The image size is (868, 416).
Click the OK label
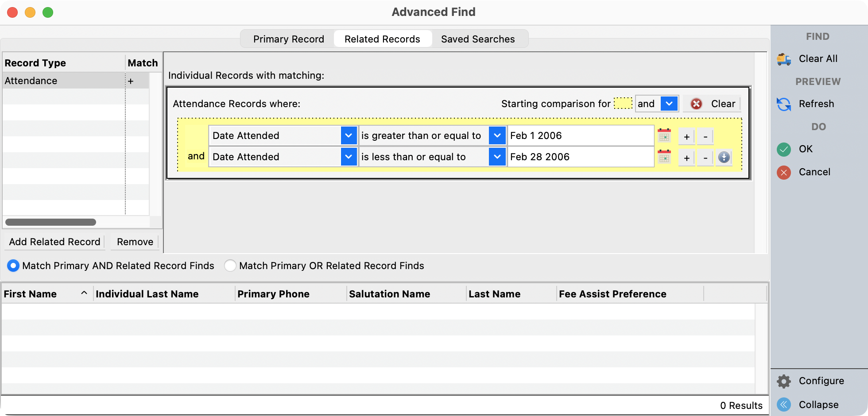806,149
